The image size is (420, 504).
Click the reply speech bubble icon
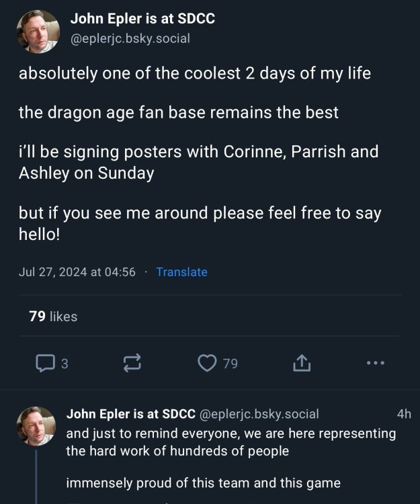45,364
